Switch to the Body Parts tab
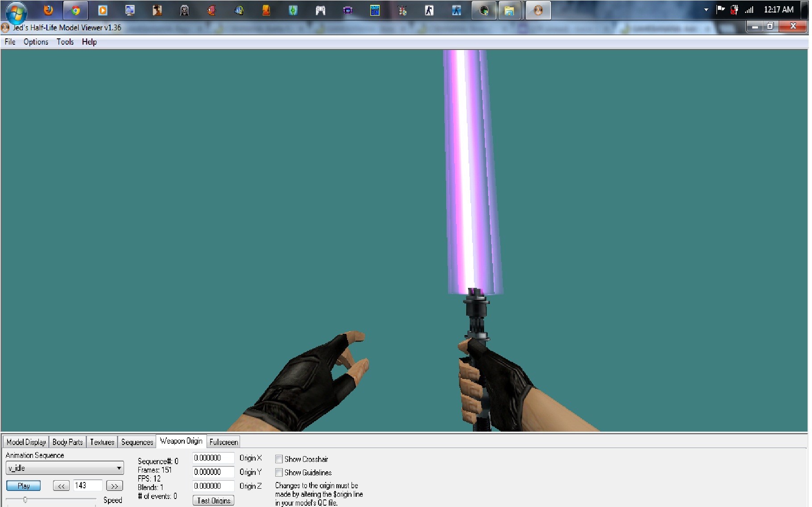The height and width of the screenshot is (507, 812). coord(67,442)
